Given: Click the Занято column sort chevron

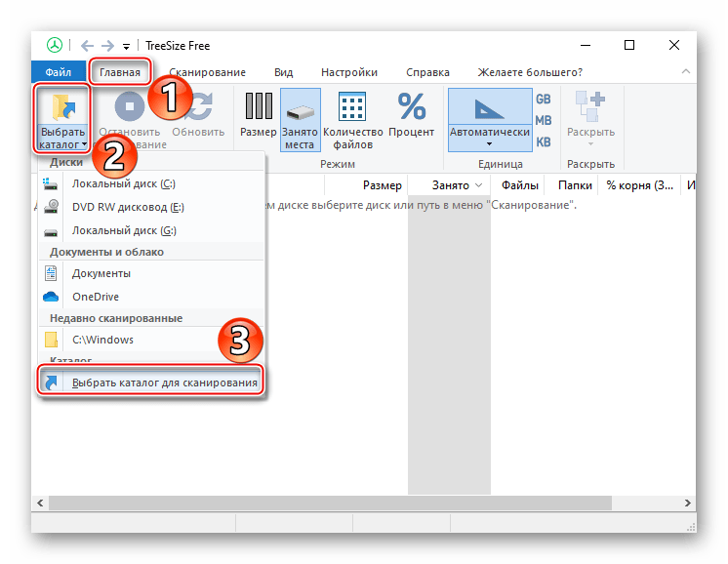Looking at the screenshot, I should pos(479,185).
